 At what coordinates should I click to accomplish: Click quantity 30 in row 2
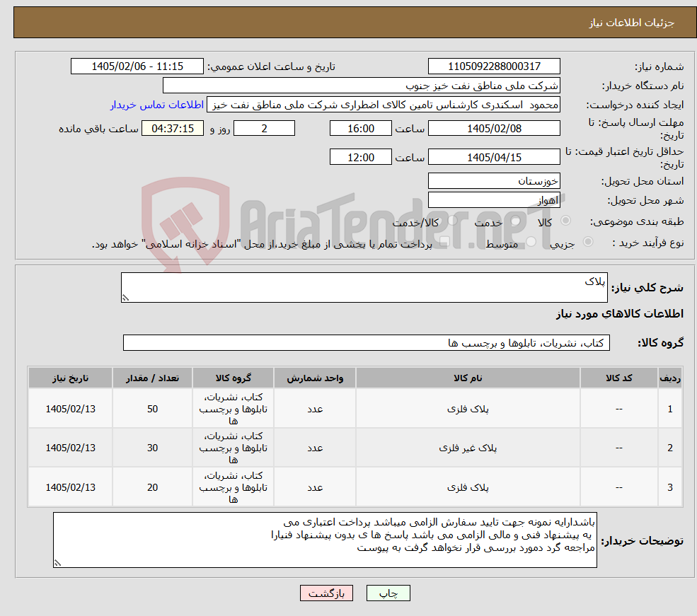click(x=152, y=448)
